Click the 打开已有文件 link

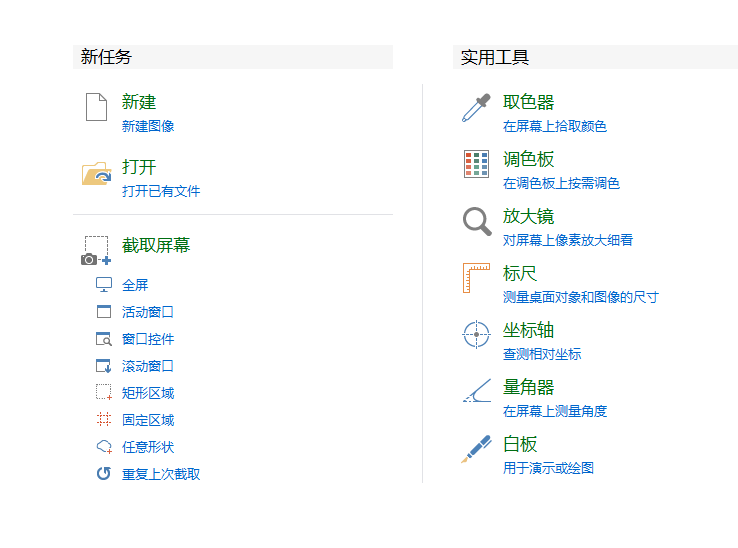pyautogui.click(x=161, y=191)
